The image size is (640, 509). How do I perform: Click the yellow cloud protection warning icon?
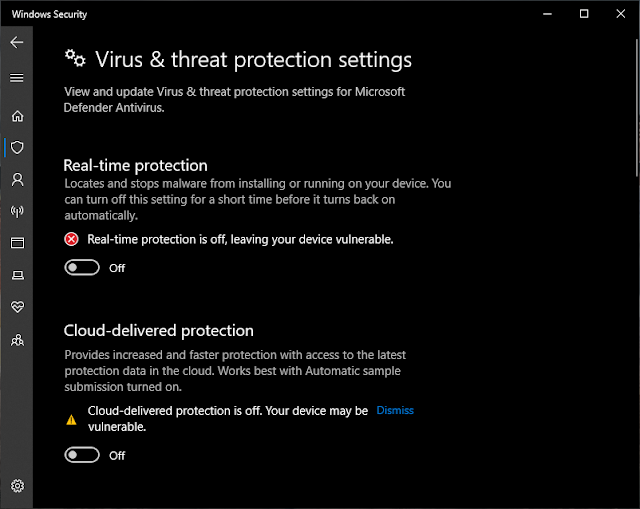[x=71, y=420]
